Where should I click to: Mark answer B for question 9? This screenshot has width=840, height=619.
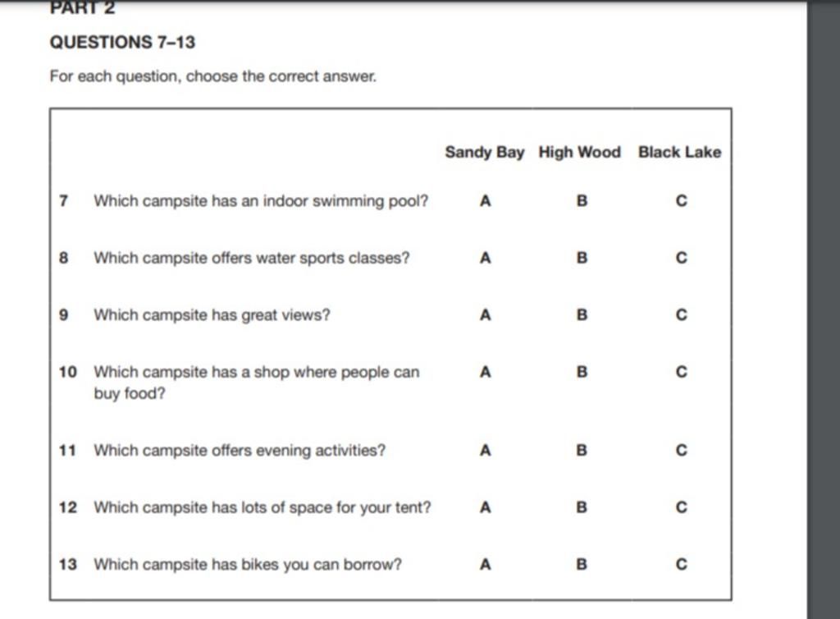click(582, 314)
